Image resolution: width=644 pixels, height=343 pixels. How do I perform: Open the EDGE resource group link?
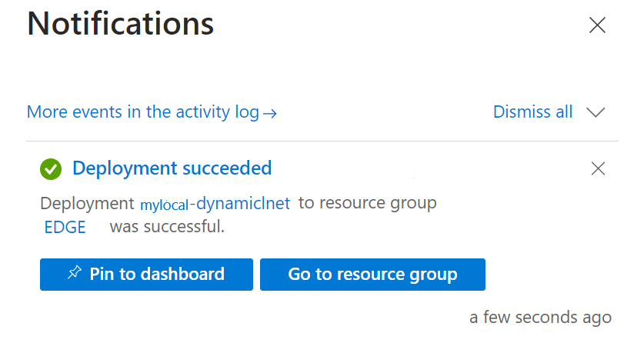point(65,227)
